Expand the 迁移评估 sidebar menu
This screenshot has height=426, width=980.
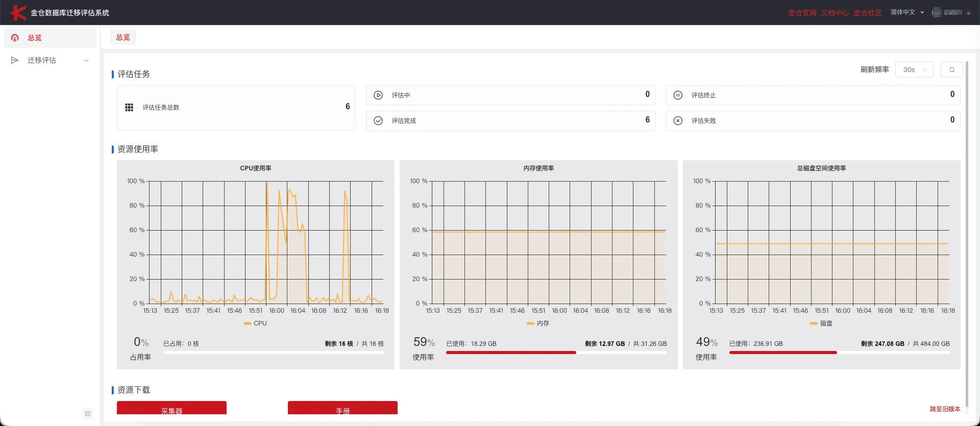click(50, 60)
